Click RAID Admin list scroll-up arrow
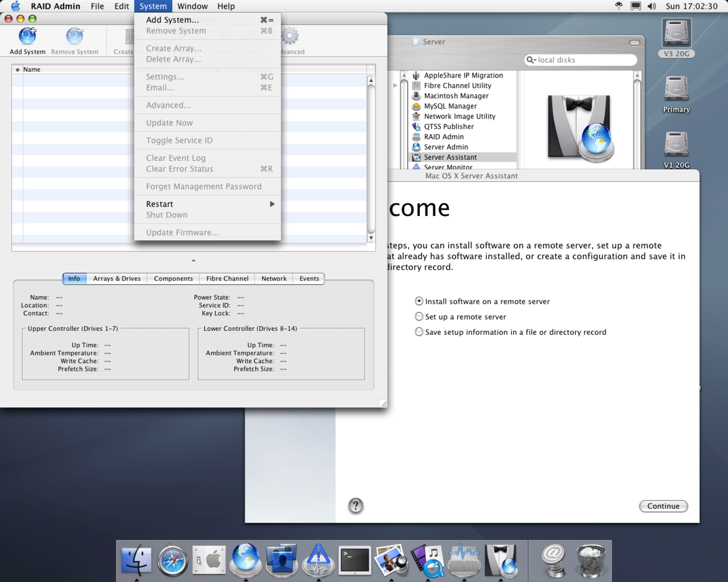The image size is (728, 582). tap(371, 80)
